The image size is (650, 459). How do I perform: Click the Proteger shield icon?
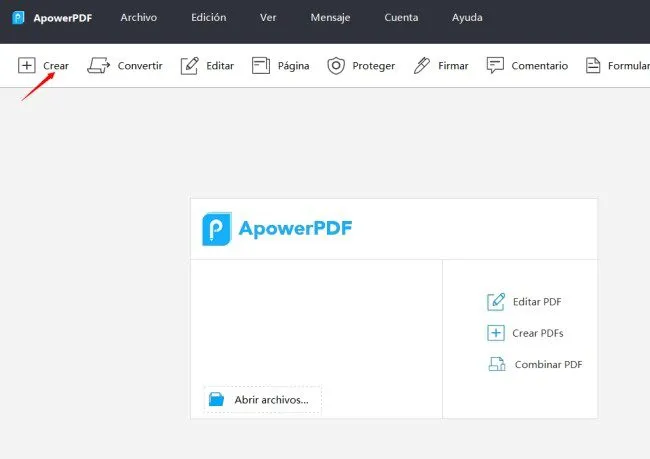point(336,66)
